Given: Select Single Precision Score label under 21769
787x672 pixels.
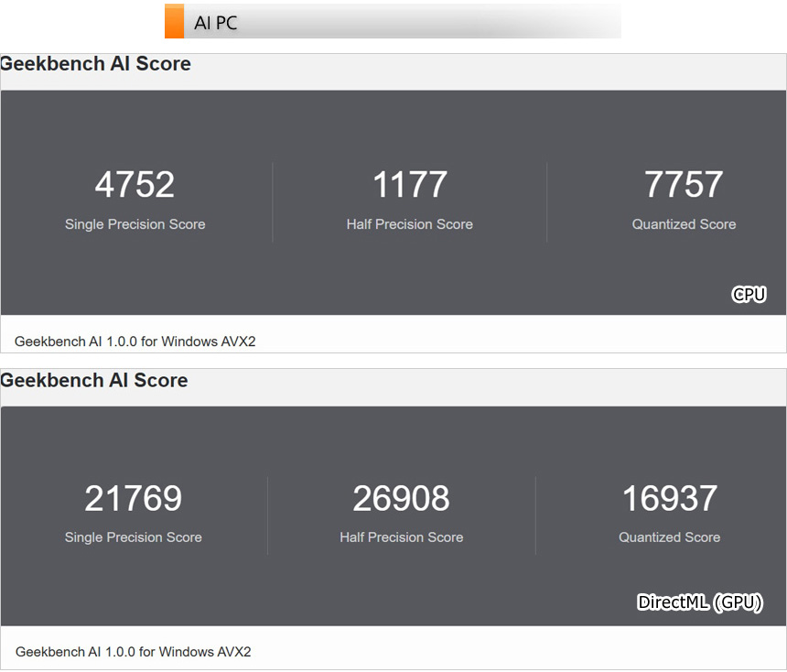Looking at the screenshot, I should point(133,537).
